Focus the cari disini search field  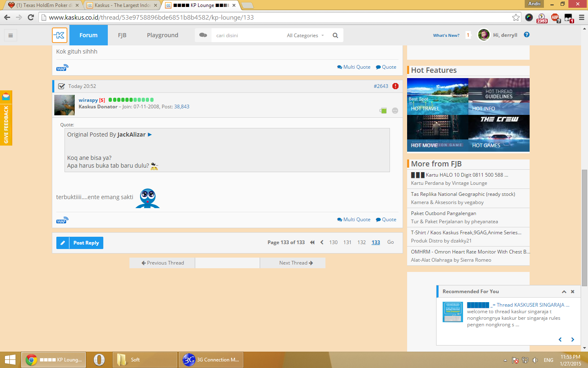pos(247,36)
